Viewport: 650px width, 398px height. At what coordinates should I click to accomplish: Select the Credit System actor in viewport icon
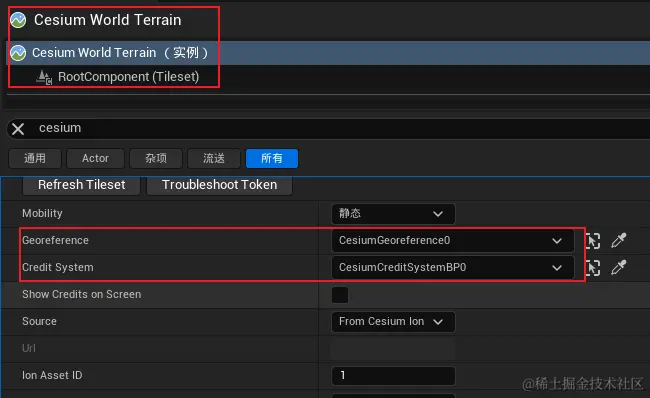(x=593, y=267)
